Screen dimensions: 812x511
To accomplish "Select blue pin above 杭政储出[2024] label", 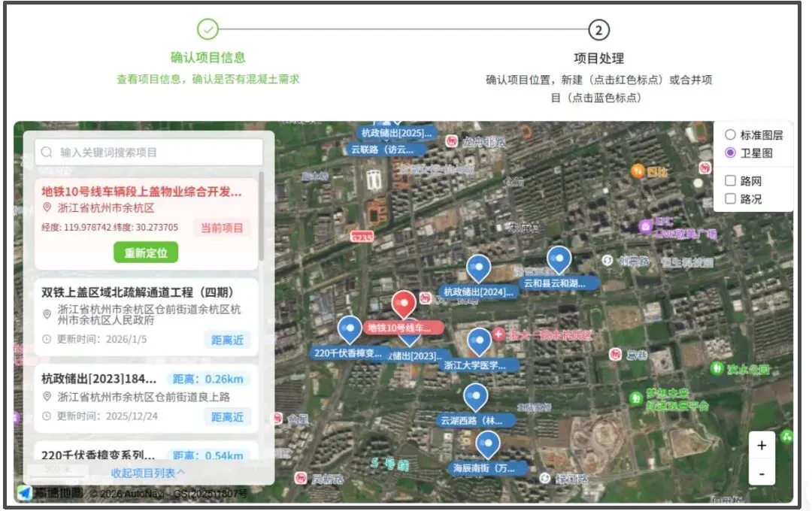I will (x=478, y=268).
